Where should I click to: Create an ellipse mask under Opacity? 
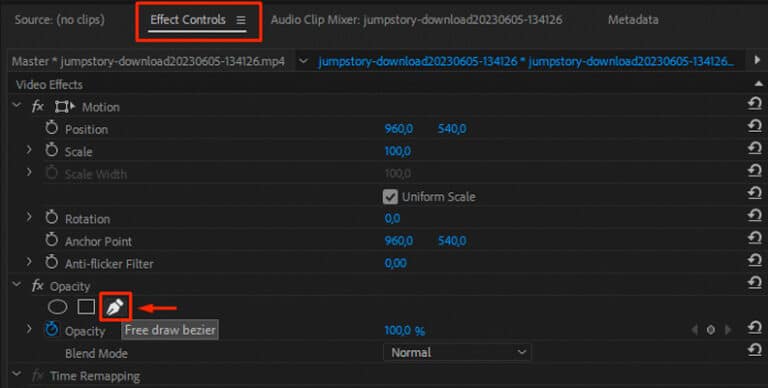(x=57, y=307)
